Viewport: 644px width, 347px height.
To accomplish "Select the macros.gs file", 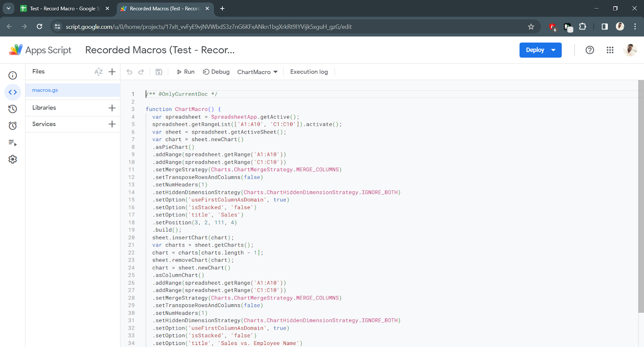I will pyautogui.click(x=73, y=90).
